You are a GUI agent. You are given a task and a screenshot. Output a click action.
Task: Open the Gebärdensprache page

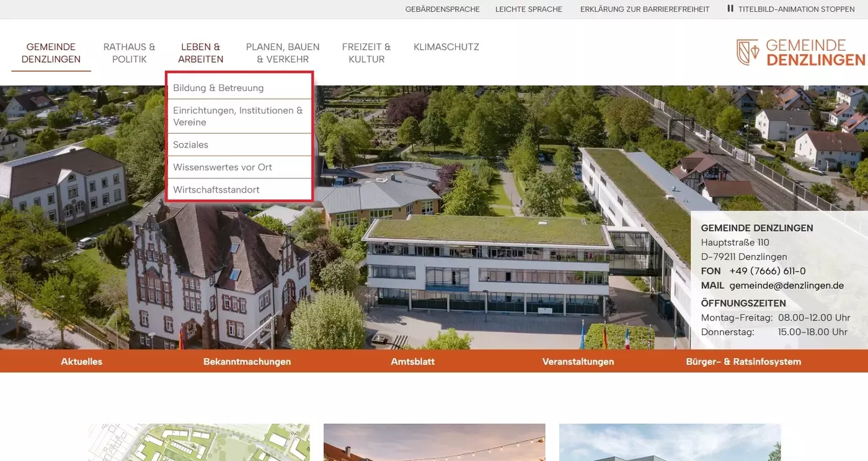(443, 9)
